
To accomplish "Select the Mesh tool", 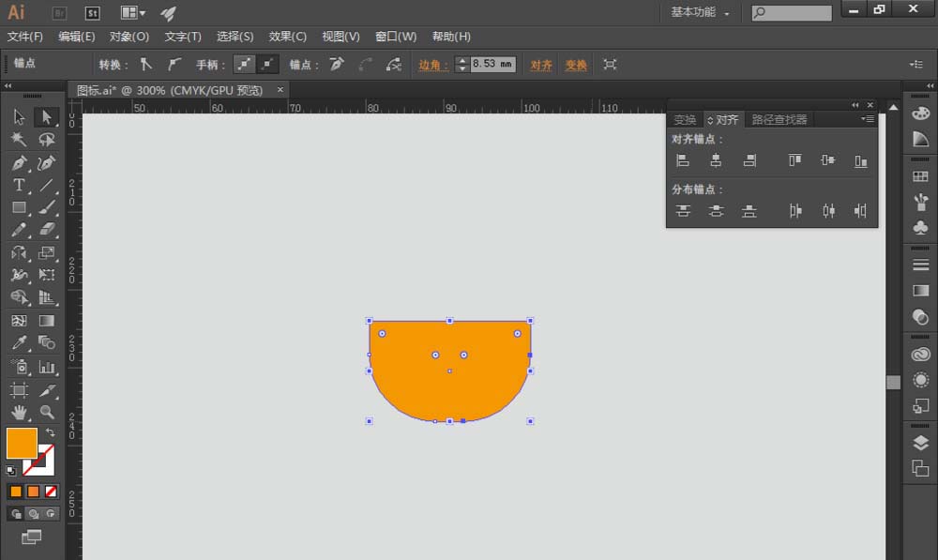I will click(x=19, y=321).
